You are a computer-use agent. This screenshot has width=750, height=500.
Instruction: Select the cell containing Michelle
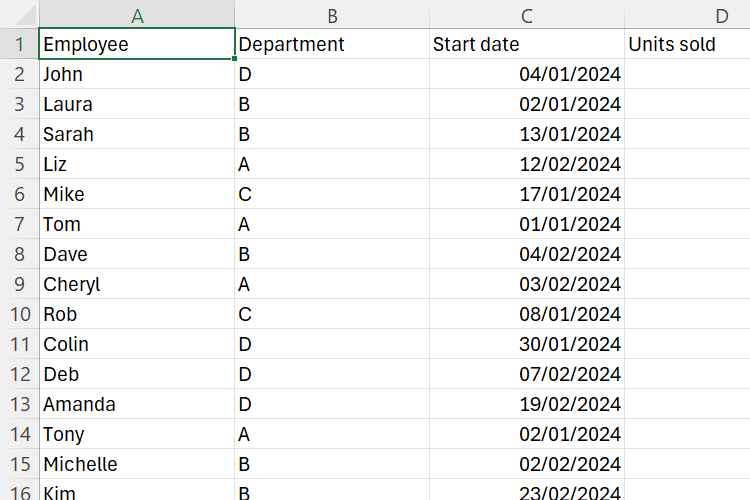pyautogui.click(x=137, y=464)
